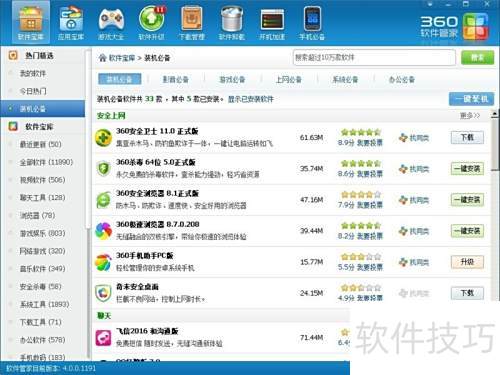Click 一键安装 for 360安全浏览器

tap(467, 200)
